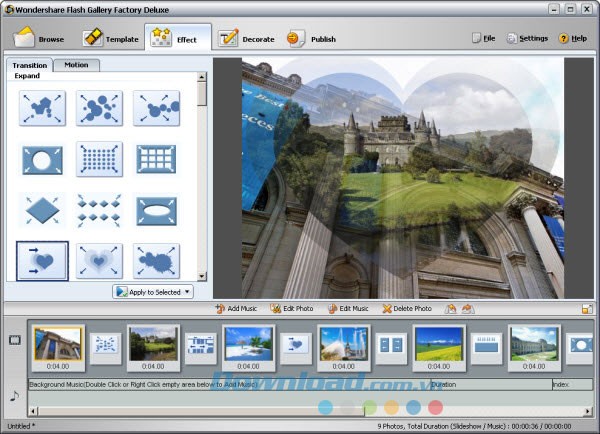Image resolution: width=600 pixels, height=434 pixels.
Task: Pick the single diamond expand transition
Action: point(42,209)
